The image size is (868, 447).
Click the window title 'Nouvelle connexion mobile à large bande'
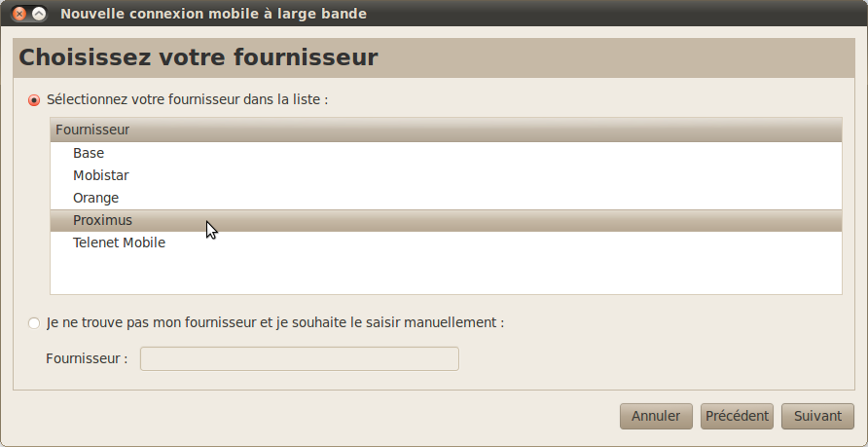214,14
